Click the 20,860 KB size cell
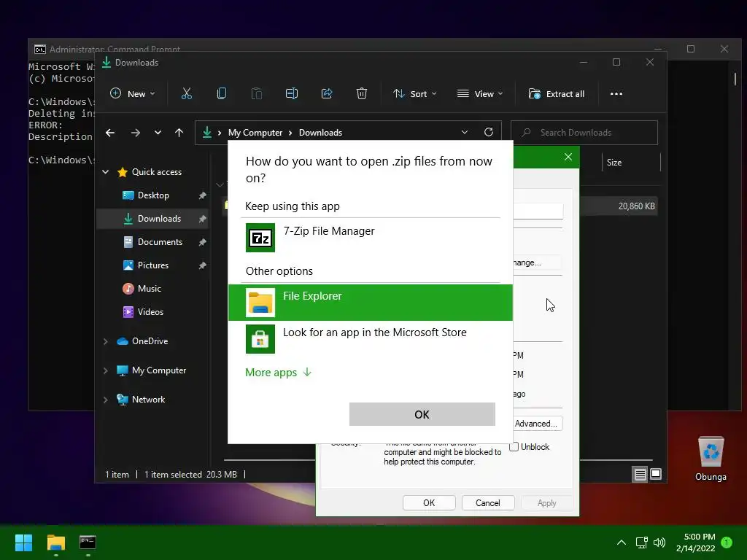 pyautogui.click(x=636, y=206)
